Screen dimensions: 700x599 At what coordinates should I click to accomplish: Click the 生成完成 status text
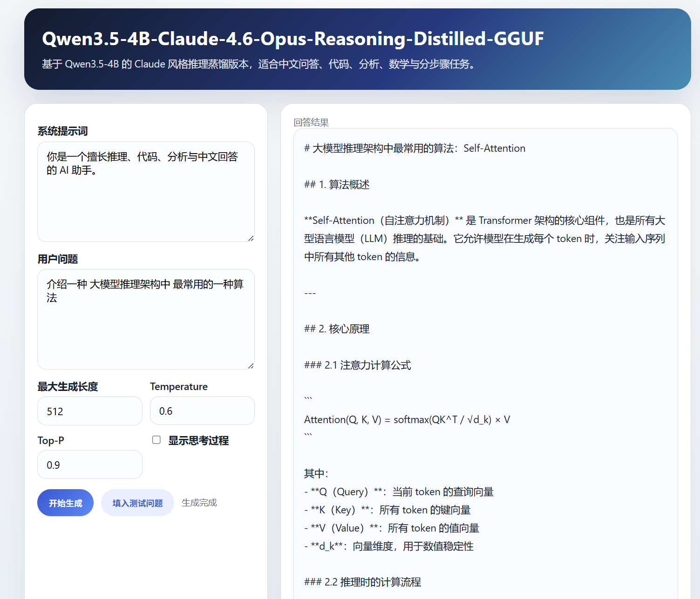pos(199,503)
